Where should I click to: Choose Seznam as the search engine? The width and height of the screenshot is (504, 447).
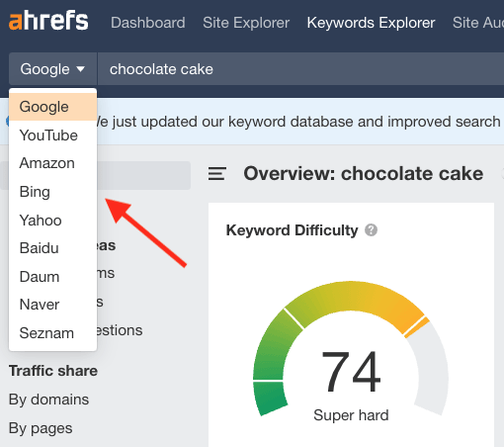(53, 332)
